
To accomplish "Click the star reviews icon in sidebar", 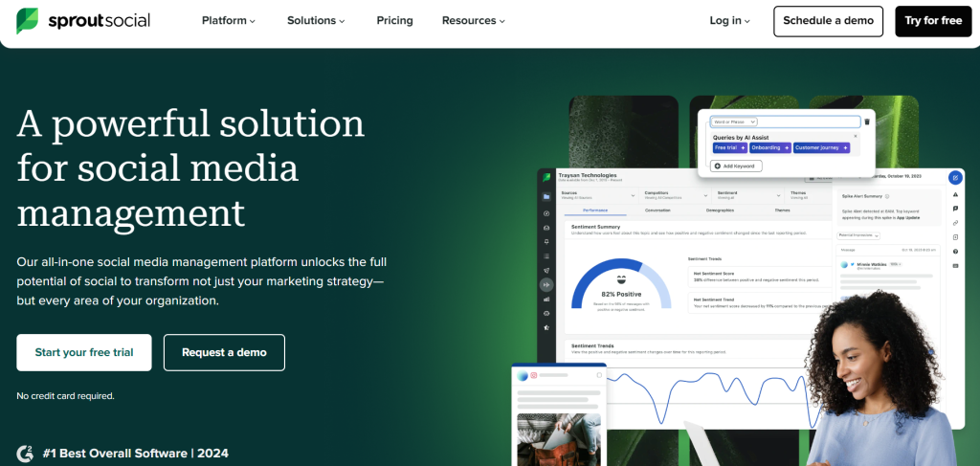I will 546,327.
